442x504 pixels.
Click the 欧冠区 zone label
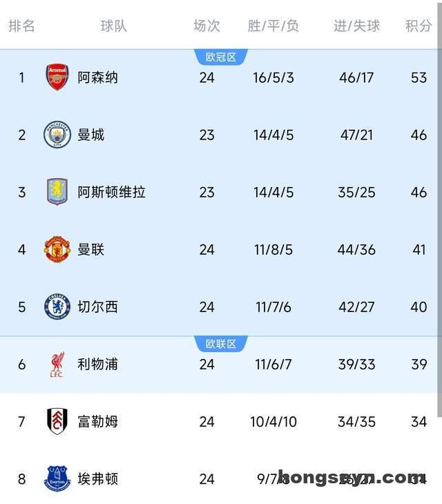pyautogui.click(x=221, y=57)
